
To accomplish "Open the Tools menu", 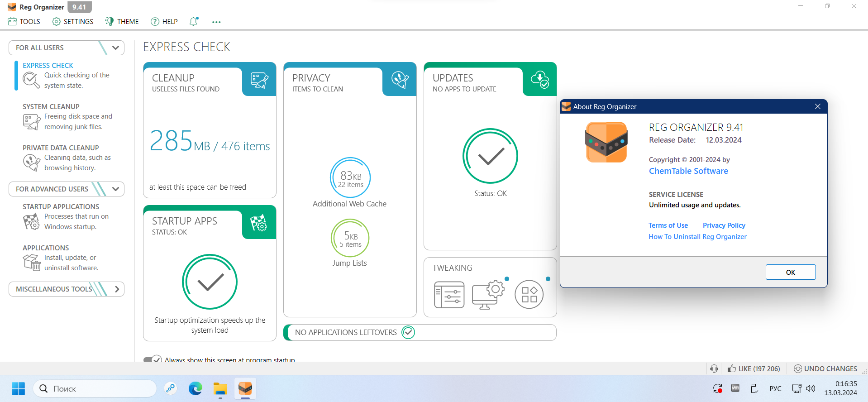I will coord(24,21).
